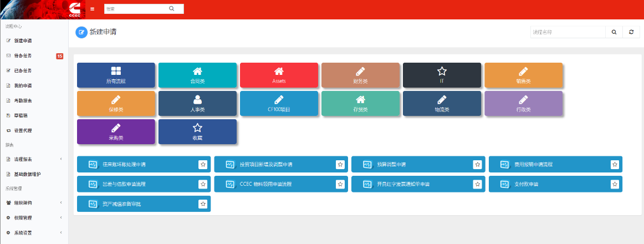Viewport: 644px width, 244px height.
Task: Click the hamburger menu icon in header
Action: point(92,9)
